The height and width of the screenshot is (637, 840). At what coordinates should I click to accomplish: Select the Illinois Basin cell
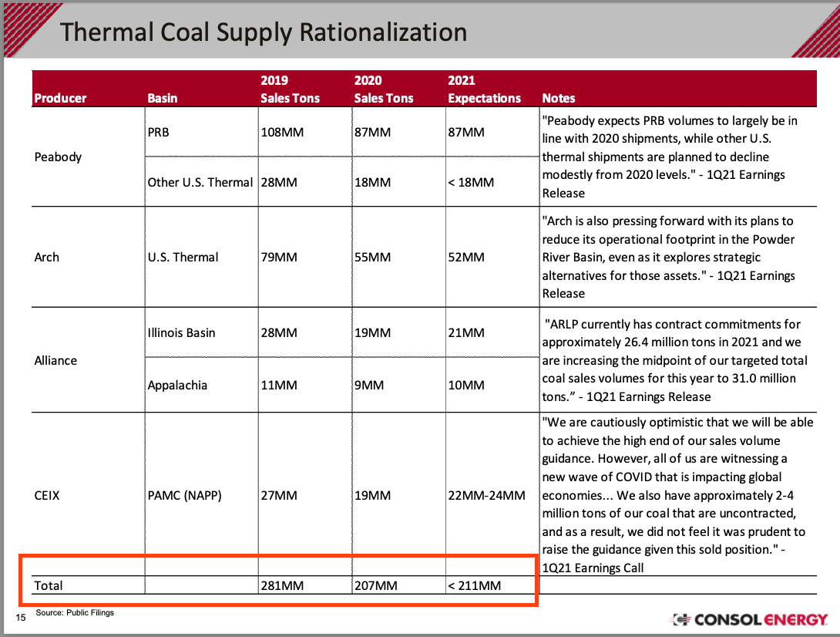click(x=181, y=332)
